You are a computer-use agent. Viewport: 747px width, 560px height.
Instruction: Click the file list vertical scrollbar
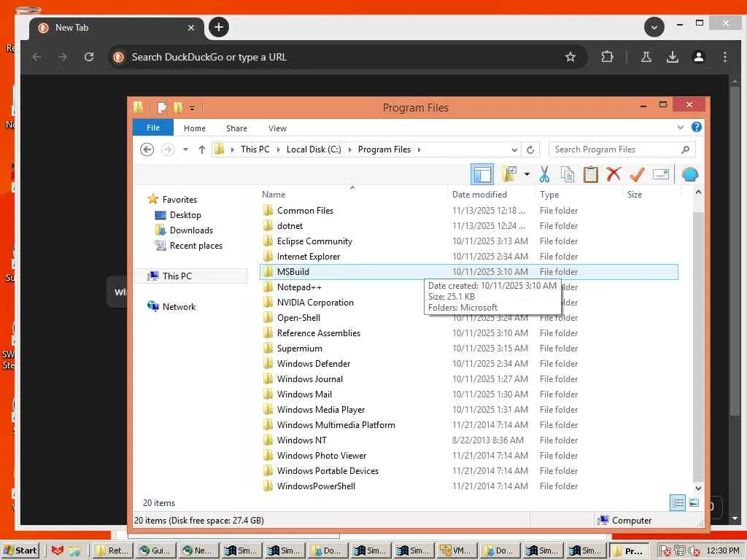click(x=698, y=340)
